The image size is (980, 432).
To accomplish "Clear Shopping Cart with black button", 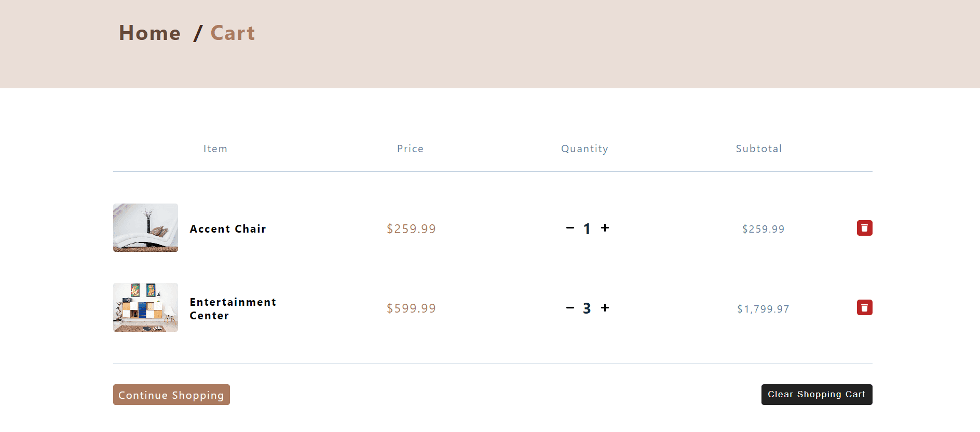I will [816, 395].
